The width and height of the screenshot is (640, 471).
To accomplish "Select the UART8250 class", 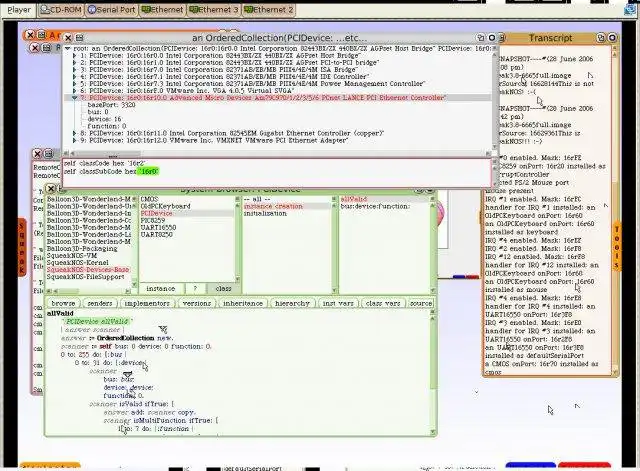I will coord(157,235).
